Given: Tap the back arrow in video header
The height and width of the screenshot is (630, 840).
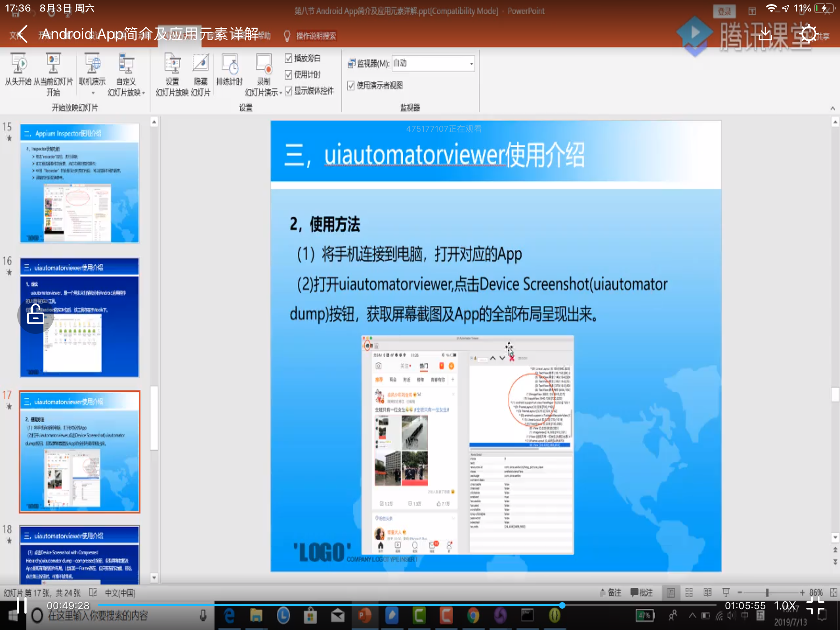Looking at the screenshot, I should [23, 34].
